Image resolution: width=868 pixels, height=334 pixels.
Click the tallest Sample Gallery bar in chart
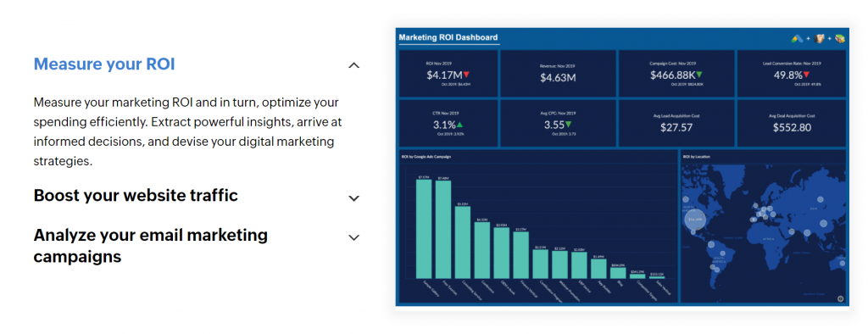click(424, 229)
